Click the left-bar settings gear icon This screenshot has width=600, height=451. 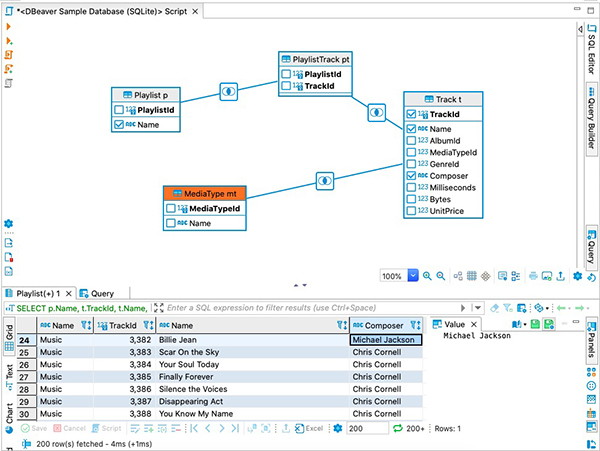[x=8, y=224]
